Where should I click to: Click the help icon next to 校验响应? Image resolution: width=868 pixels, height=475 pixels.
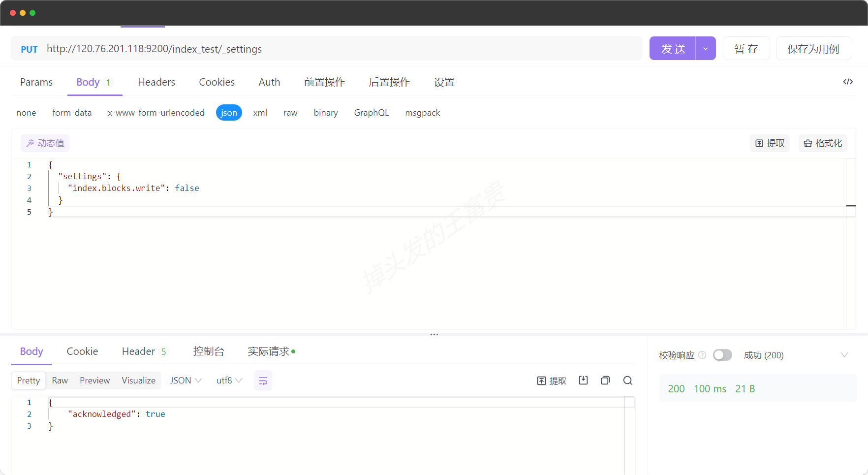[x=702, y=355]
